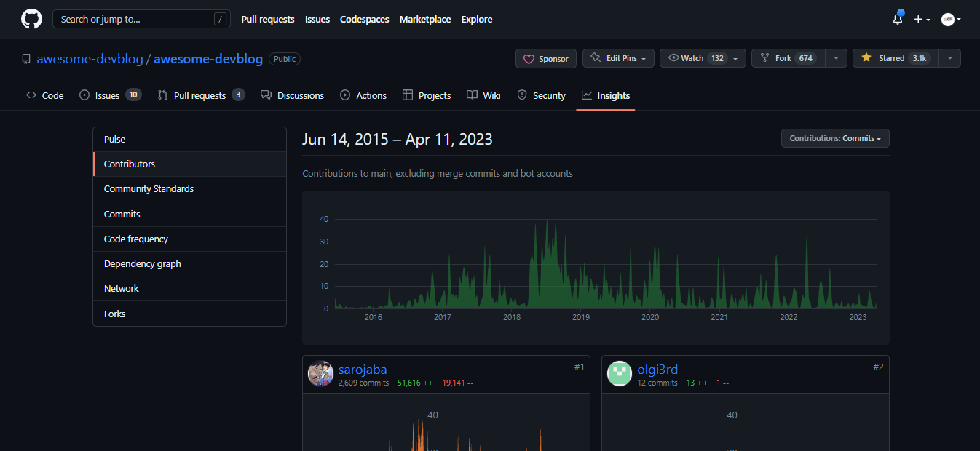This screenshot has width=980, height=451.
Task: Focus the Search or jump to field
Action: pos(141,19)
